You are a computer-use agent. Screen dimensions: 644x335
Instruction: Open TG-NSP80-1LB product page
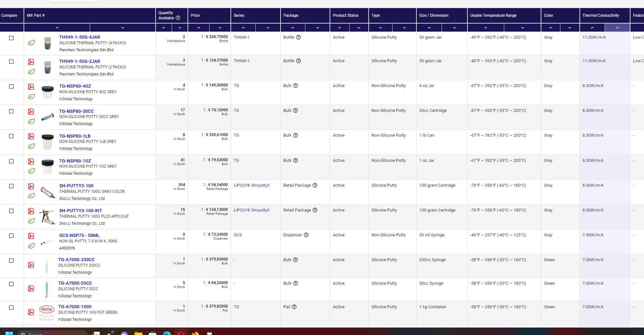(x=75, y=136)
